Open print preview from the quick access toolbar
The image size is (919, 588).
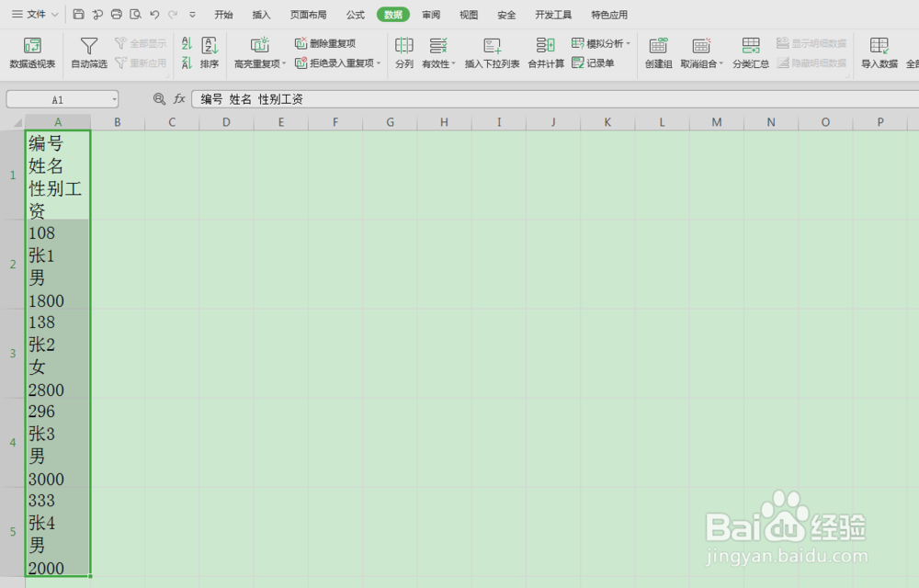coord(135,14)
